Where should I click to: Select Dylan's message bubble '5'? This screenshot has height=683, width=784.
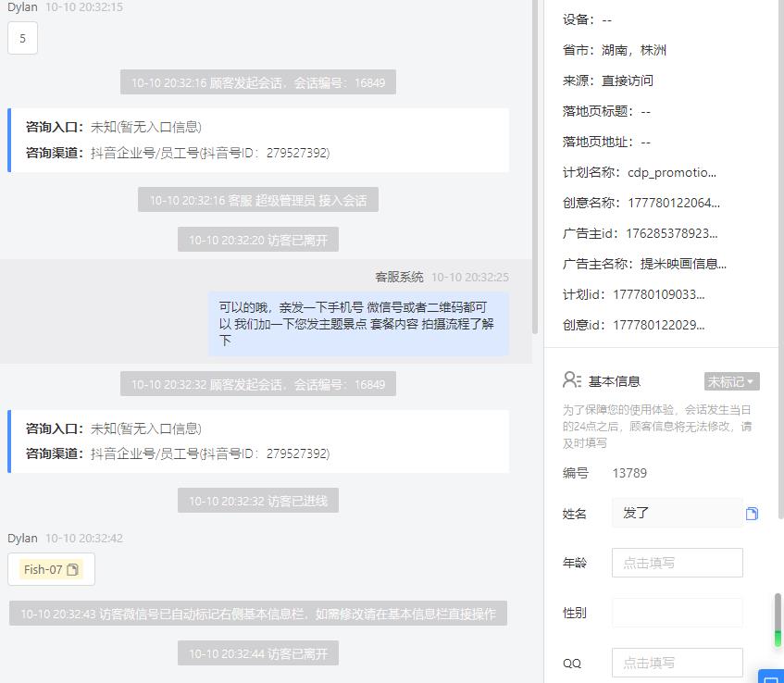[22, 38]
